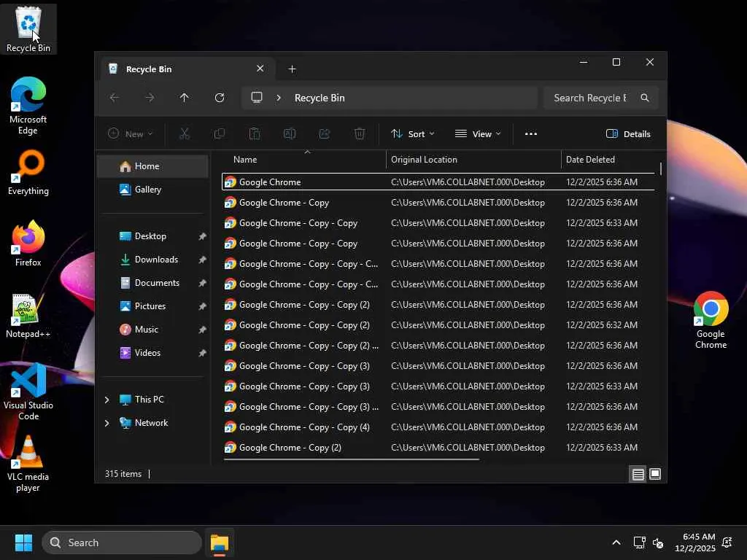Sort by the Name column header
The image size is (747, 560).
304,160
